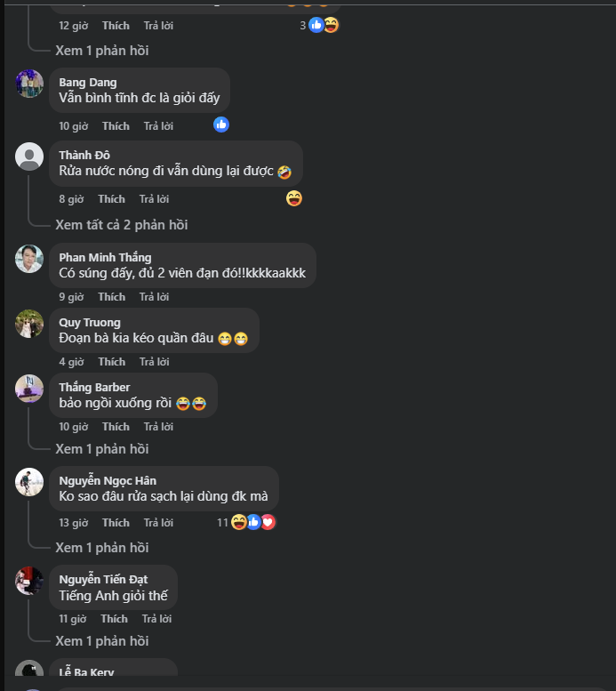
Task: Click Quy Truong's profile avatar
Action: click(x=29, y=324)
